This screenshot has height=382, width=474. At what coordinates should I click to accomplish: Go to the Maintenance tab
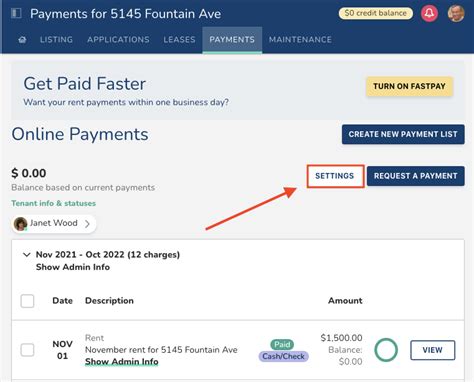(300, 40)
